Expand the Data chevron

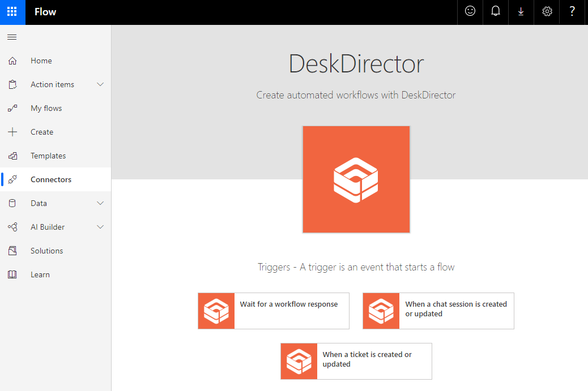(100, 203)
